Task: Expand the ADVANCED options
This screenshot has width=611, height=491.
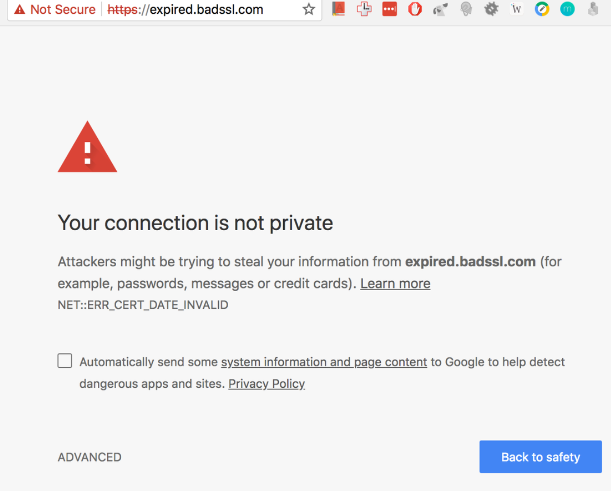Action: (x=90, y=457)
